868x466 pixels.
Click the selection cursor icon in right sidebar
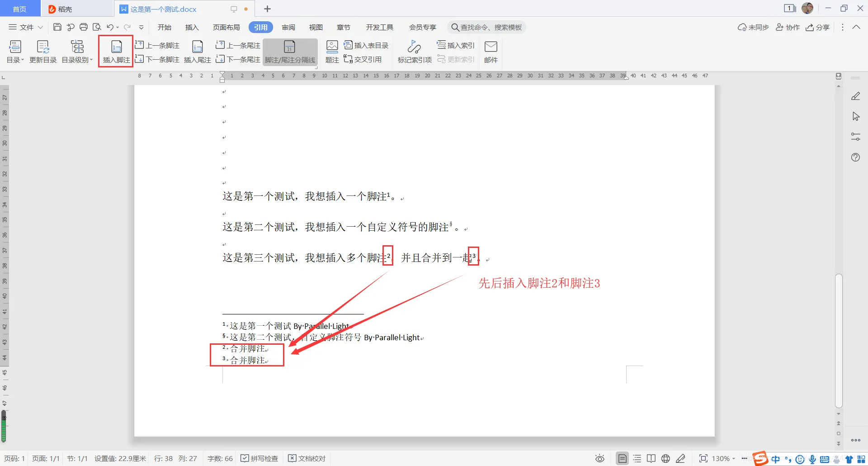855,116
